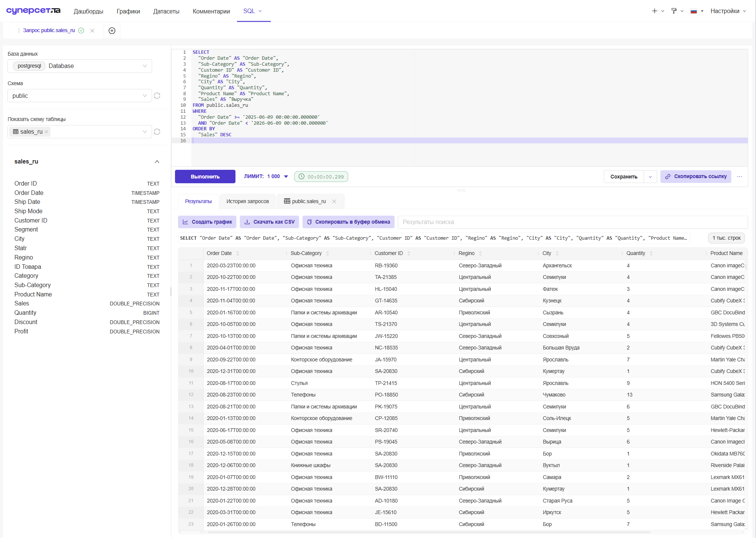Screen dimensions: 756x538
Task: Click the panel resize handle above results
Action: [462, 190]
